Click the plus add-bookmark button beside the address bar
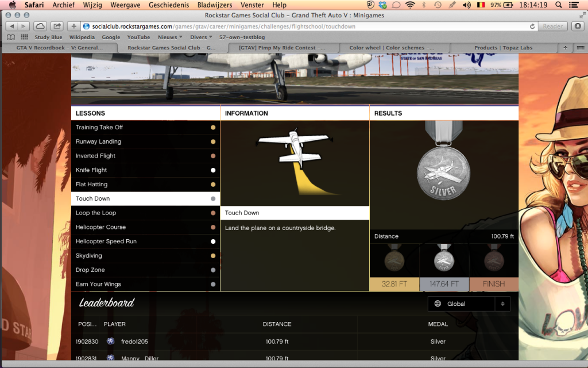Screen dimensions: 588x368 click(74, 26)
